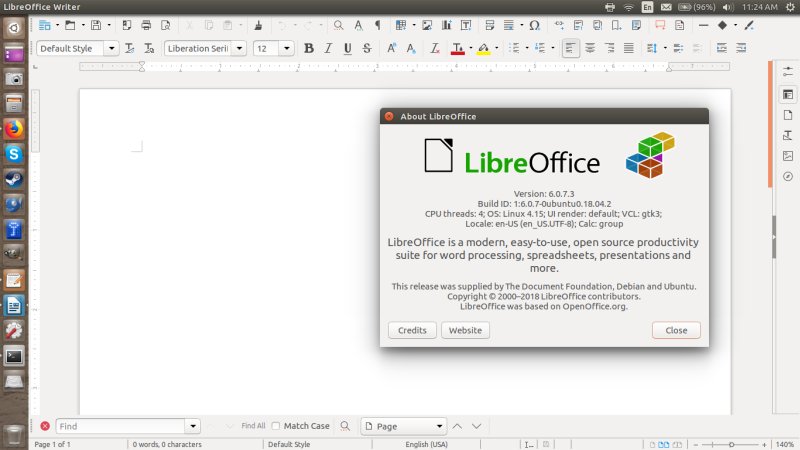Screen dimensions: 800x450
Task: Click in the Find text field
Action: pos(120,426)
